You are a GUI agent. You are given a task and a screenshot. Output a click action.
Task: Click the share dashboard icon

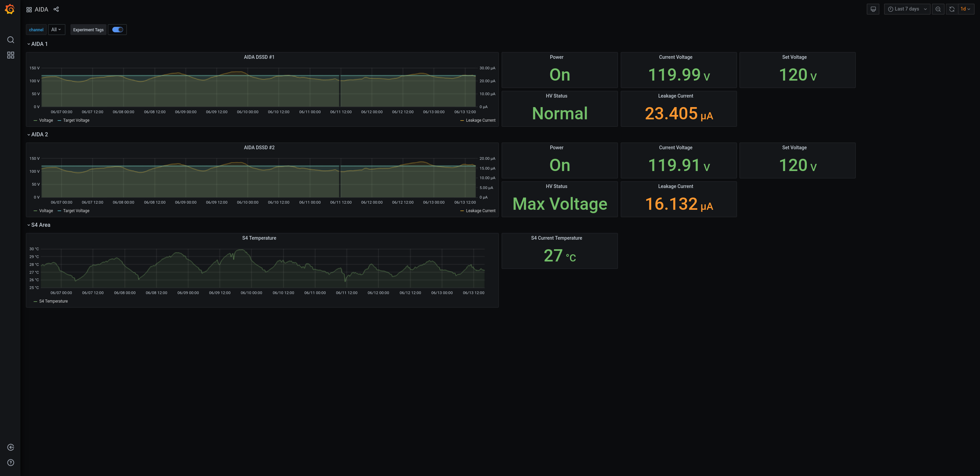pyautogui.click(x=55, y=10)
